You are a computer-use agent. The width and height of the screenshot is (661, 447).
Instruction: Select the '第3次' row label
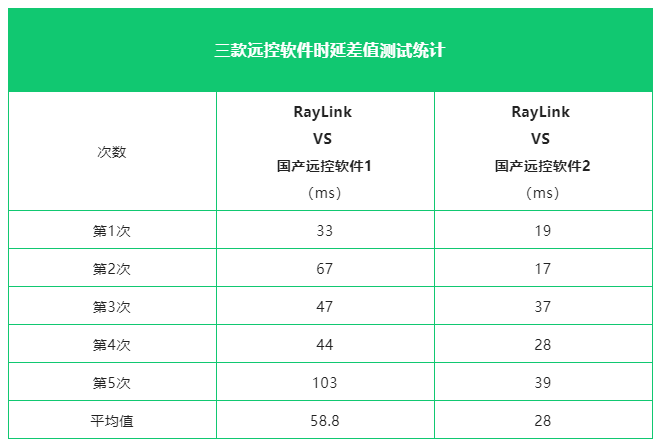(x=112, y=307)
